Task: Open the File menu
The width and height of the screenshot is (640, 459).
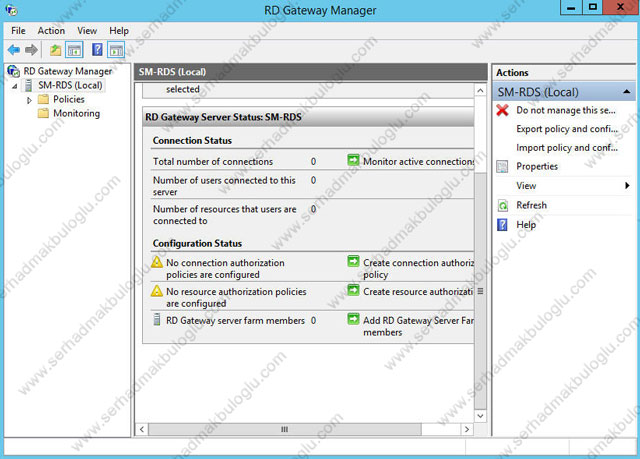Action: 18,31
